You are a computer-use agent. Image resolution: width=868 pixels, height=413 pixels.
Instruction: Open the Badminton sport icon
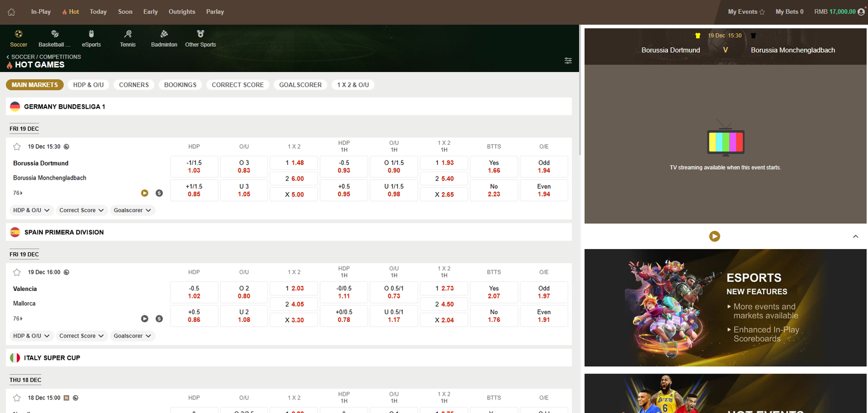coord(164,39)
